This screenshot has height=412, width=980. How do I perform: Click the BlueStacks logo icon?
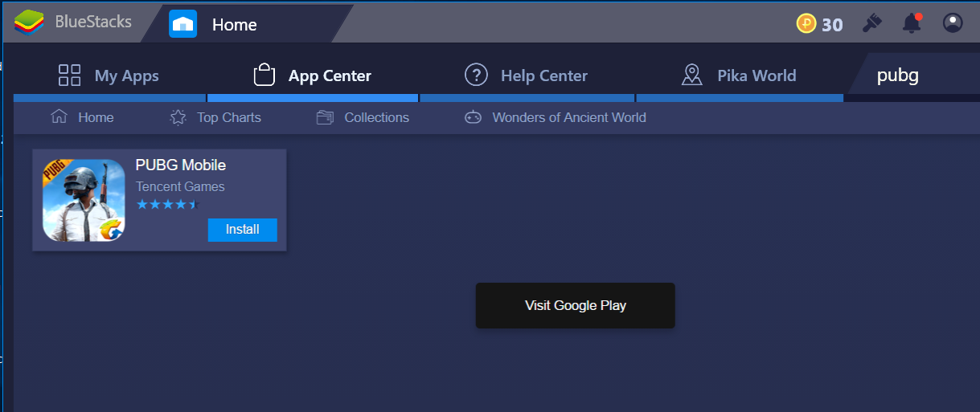(28, 22)
